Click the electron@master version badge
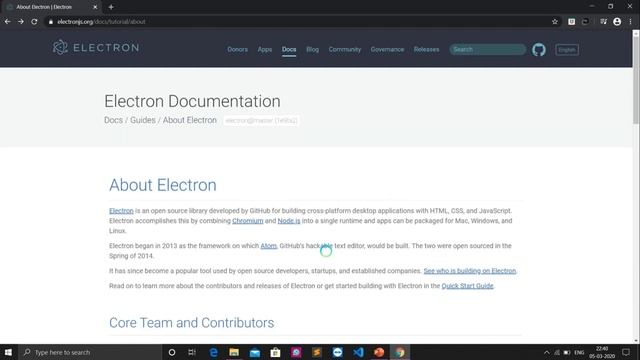The width and height of the screenshot is (640, 360). pos(261,120)
